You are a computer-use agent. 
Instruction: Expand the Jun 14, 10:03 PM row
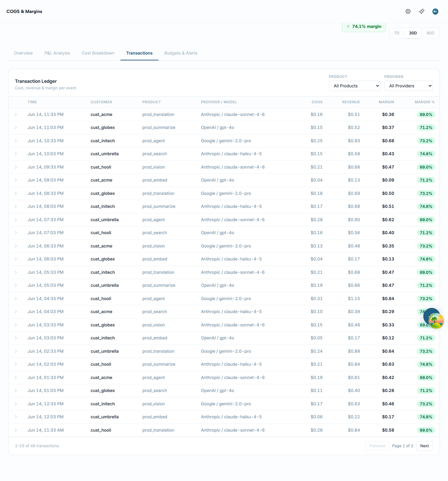tap(16, 154)
